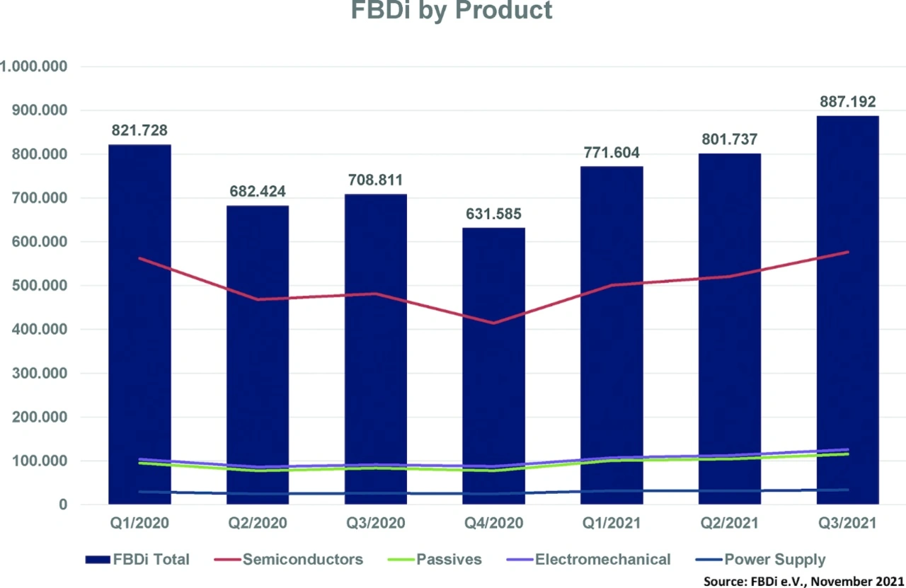906x588 pixels.
Task: Click the chart title FBDi by Product
Action: coord(453,11)
